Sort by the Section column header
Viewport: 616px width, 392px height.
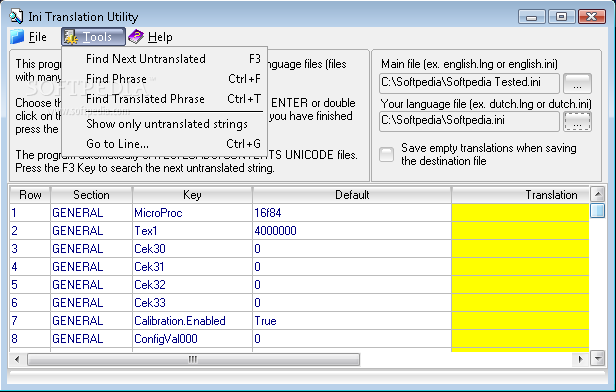[91, 195]
